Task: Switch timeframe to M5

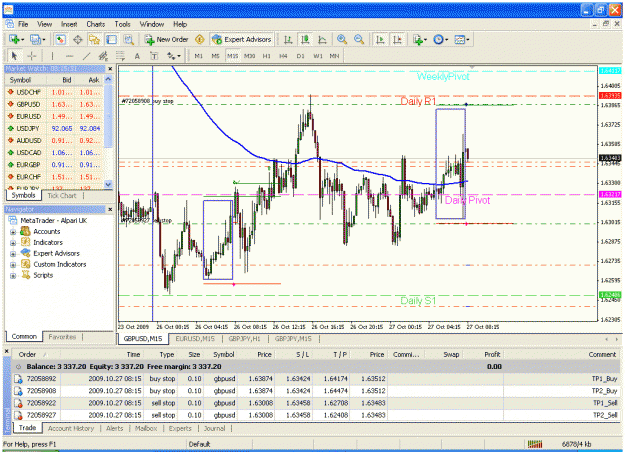Action: tap(215, 56)
